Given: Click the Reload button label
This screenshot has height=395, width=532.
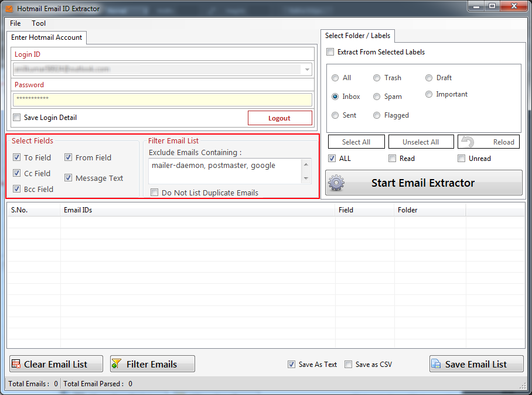Looking at the screenshot, I should pos(503,142).
